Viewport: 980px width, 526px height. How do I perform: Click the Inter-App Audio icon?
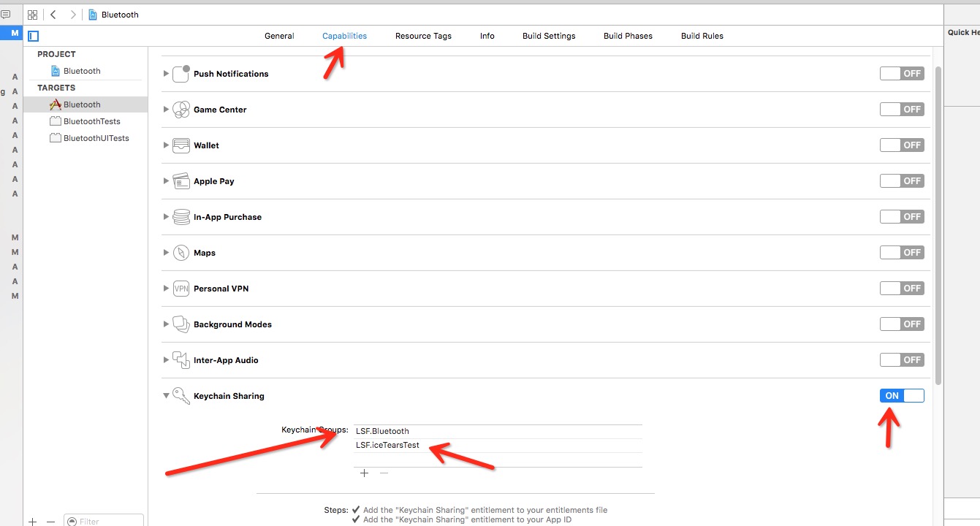pos(181,360)
